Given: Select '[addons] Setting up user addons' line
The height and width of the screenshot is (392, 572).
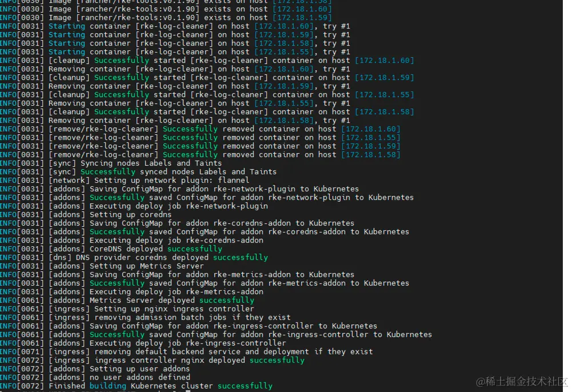Looking at the screenshot, I should pos(95,369).
